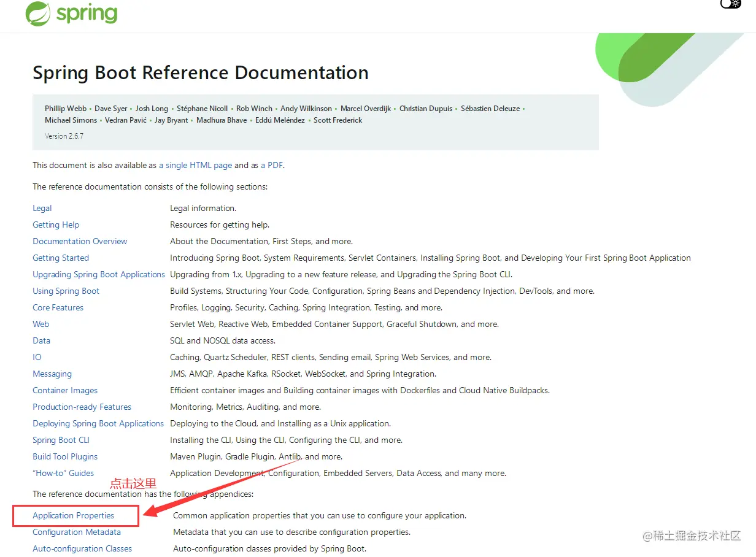This screenshot has height=557, width=756.
Task: Click the Spring Boot Reference Documentation heading
Action: click(201, 73)
